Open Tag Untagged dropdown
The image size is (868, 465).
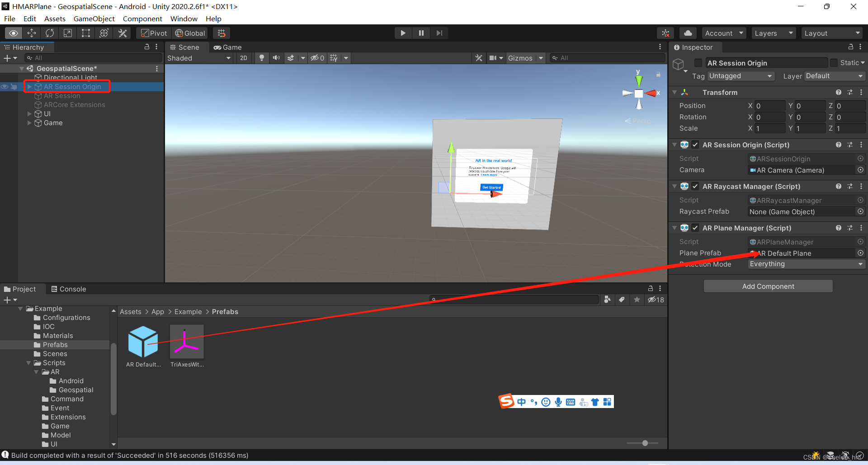(741, 76)
